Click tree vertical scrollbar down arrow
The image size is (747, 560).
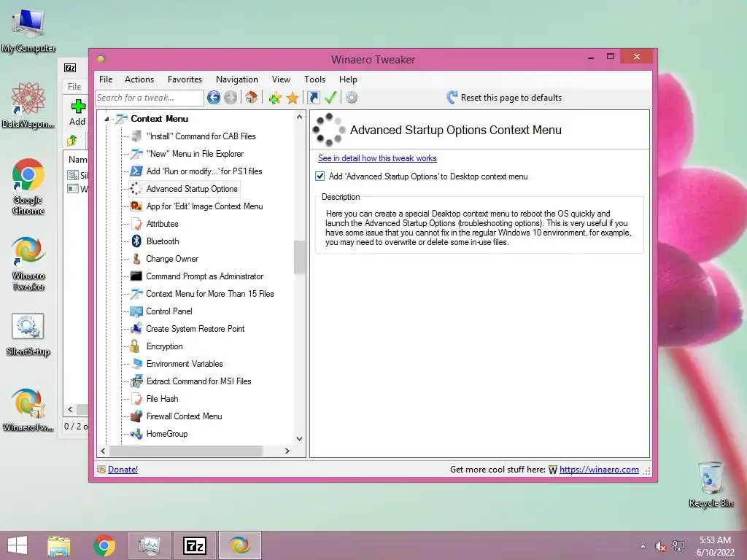[x=299, y=439]
